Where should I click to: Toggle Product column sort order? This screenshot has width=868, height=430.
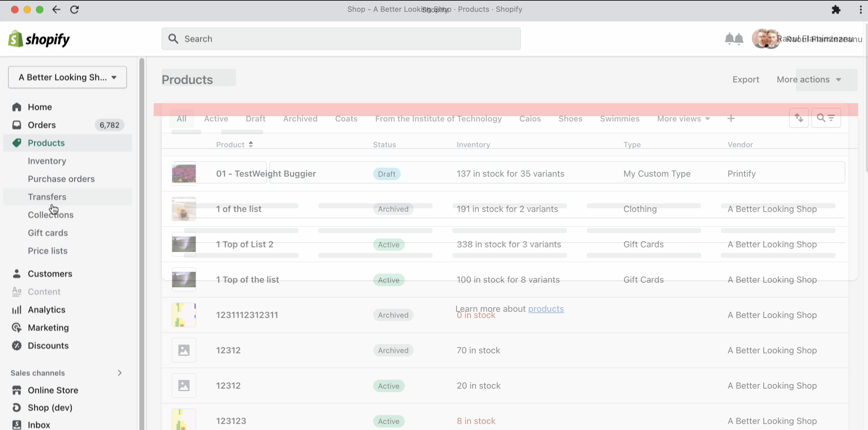tap(235, 144)
